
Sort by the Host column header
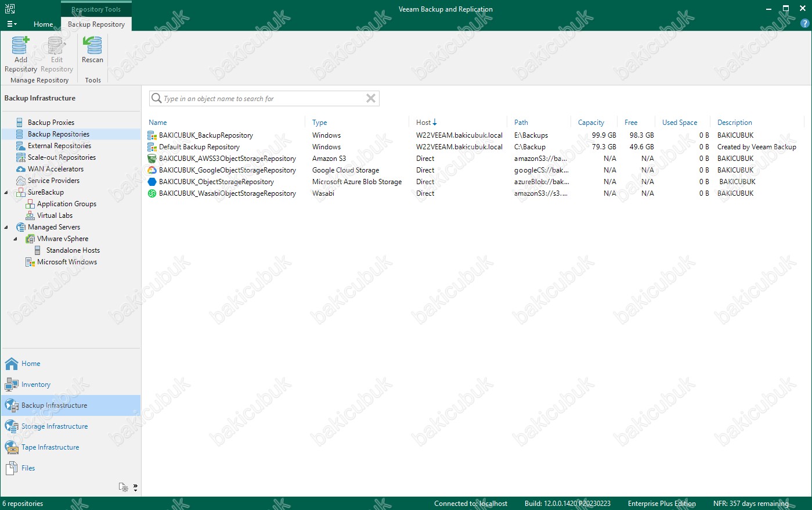point(426,123)
